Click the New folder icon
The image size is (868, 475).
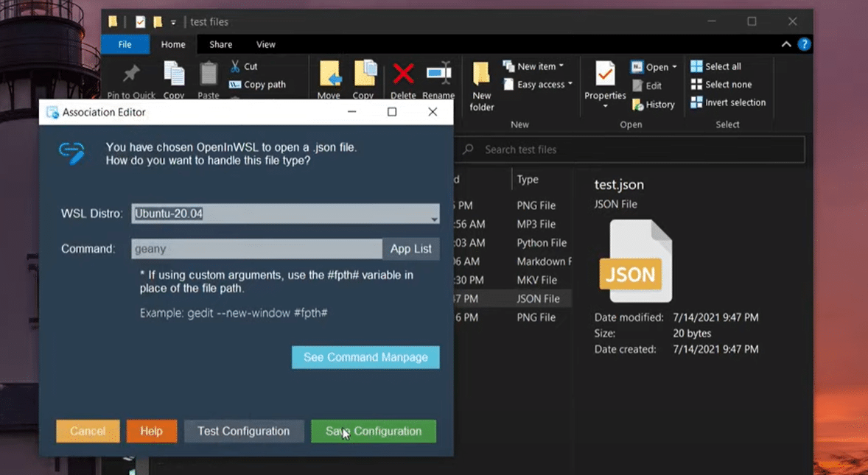point(481,74)
